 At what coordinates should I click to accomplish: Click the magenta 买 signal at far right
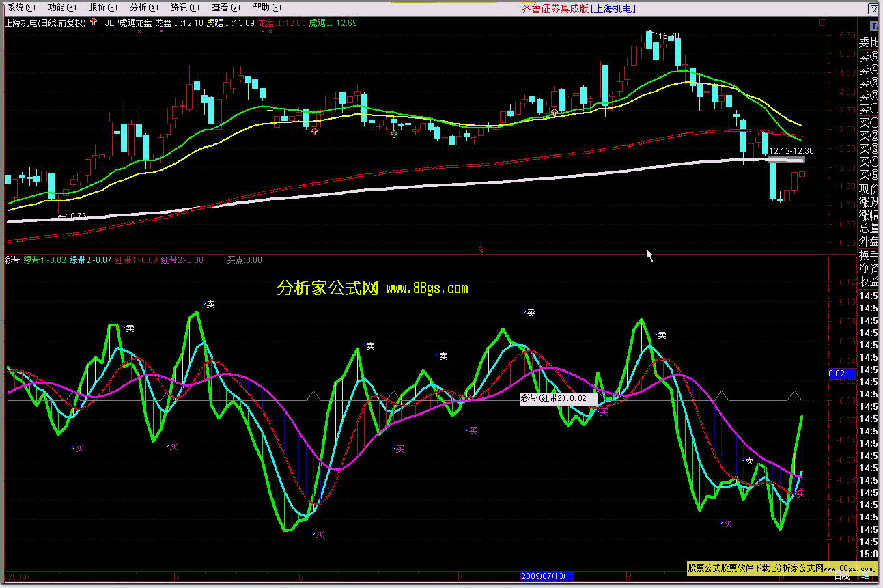pyautogui.click(x=800, y=493)
